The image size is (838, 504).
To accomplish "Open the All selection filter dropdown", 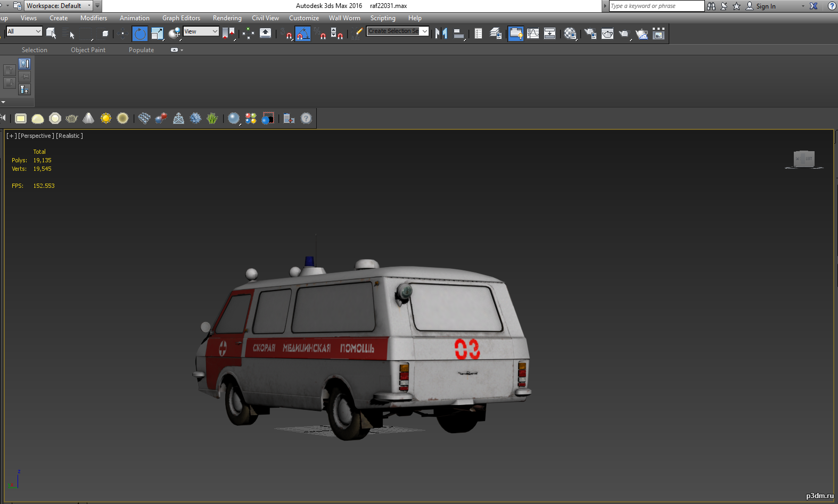I will [x=24, y=31].
